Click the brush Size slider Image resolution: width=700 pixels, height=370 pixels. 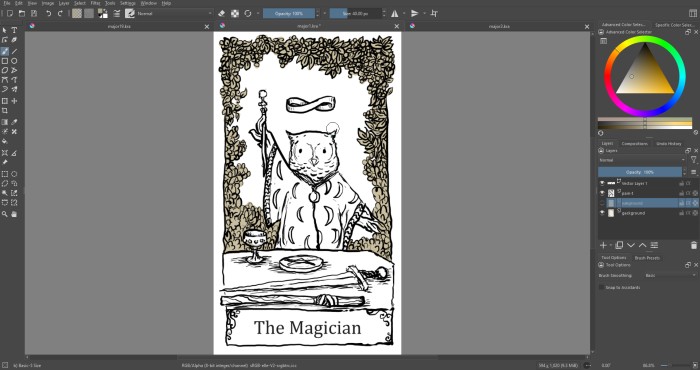pos(355,13)
